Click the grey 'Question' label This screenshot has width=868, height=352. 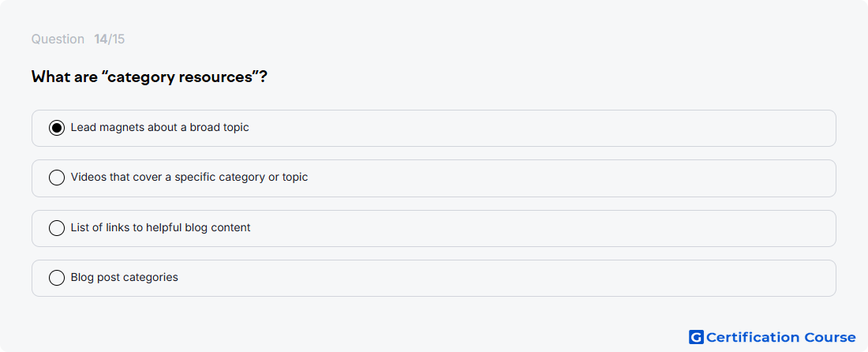pyautogui.click(x=58, y=39)
